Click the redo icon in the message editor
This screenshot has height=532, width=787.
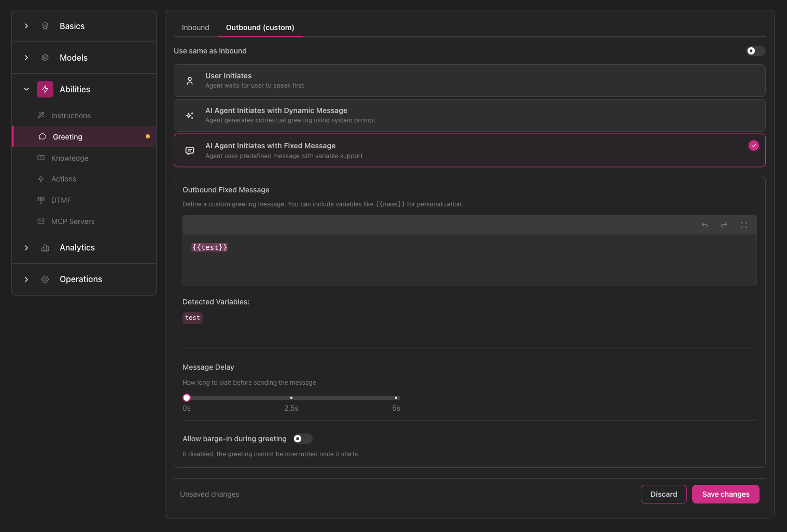(x=724, y=225)
